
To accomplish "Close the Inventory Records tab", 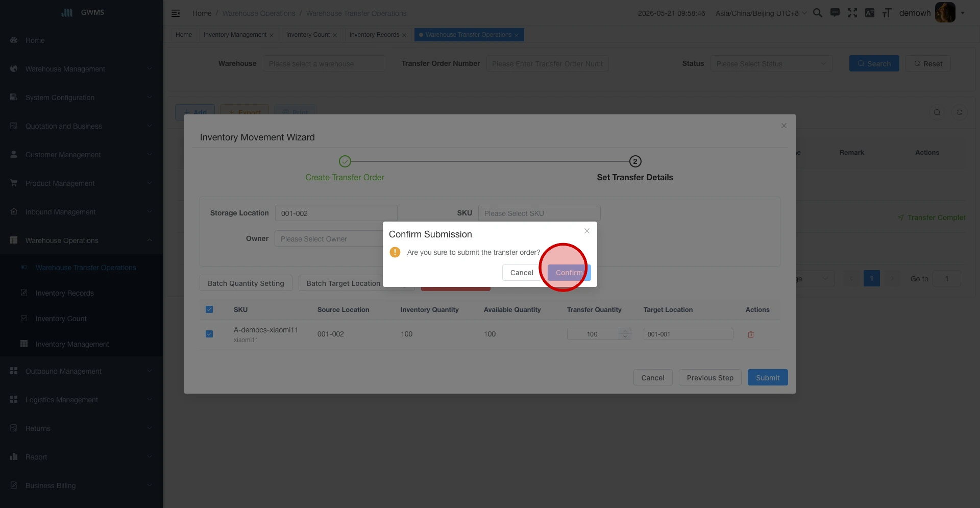I will point(404,35).
